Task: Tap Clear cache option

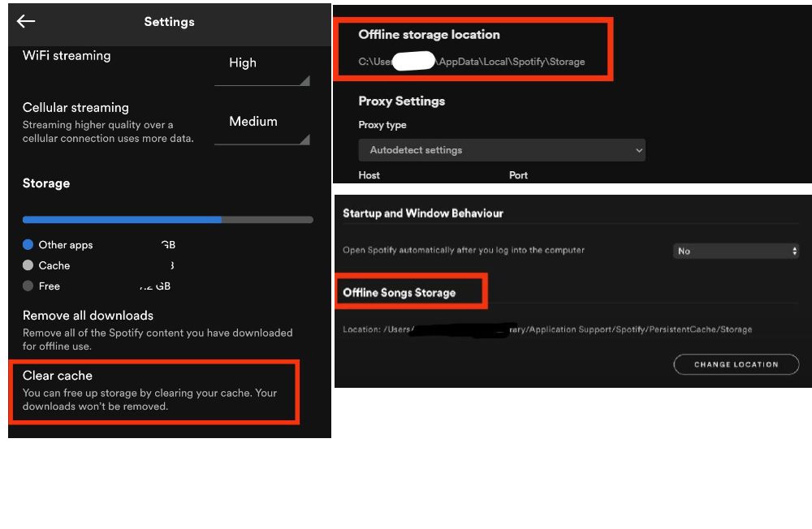Action: (153, 391)
